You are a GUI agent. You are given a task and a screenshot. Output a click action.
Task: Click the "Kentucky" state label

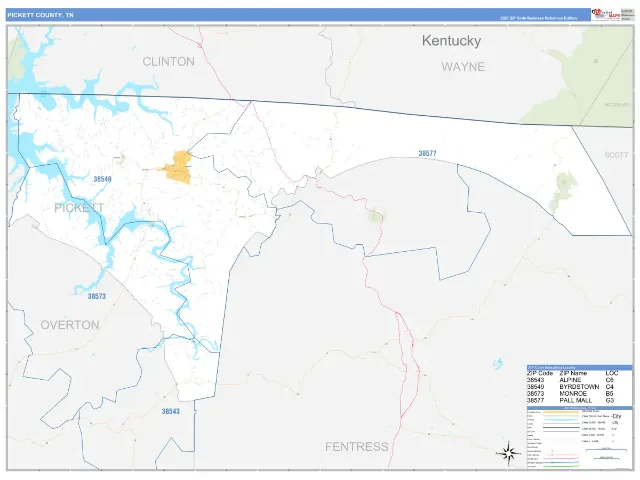(x=451, y=40)
